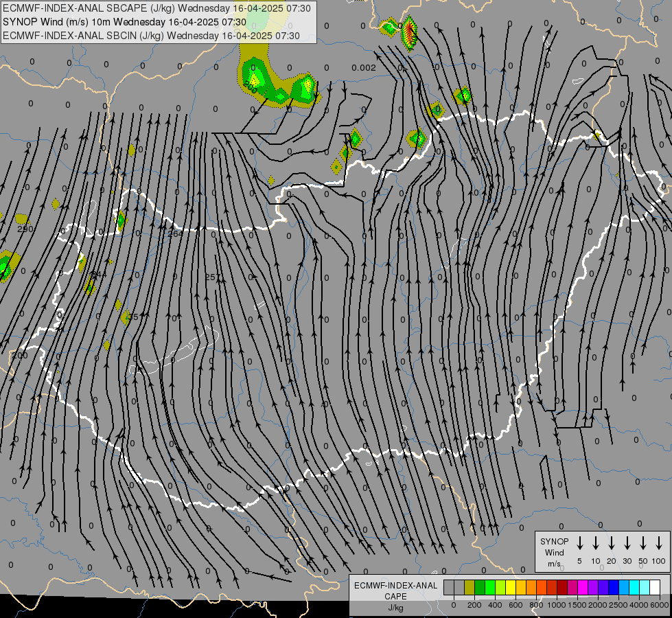
Task: Click the orange CAPE swatch just left of the 800 label
Action: click(531, 588)
